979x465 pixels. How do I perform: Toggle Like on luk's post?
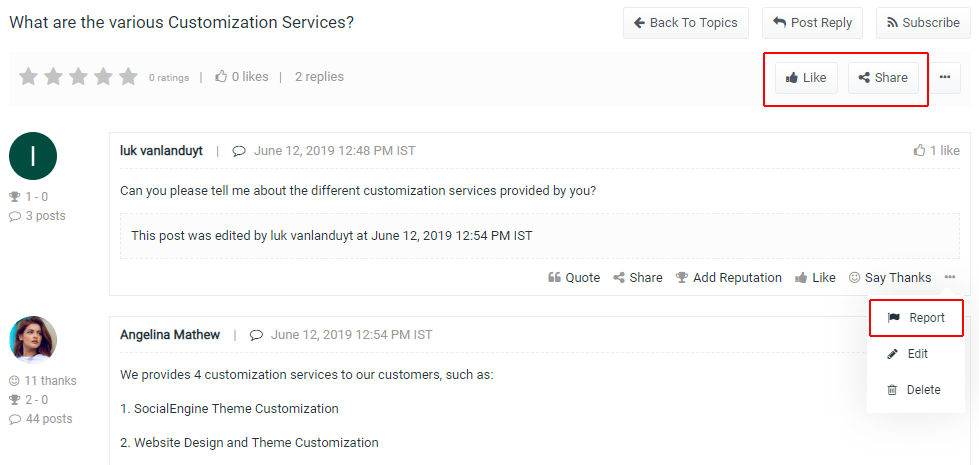[815, 278]
